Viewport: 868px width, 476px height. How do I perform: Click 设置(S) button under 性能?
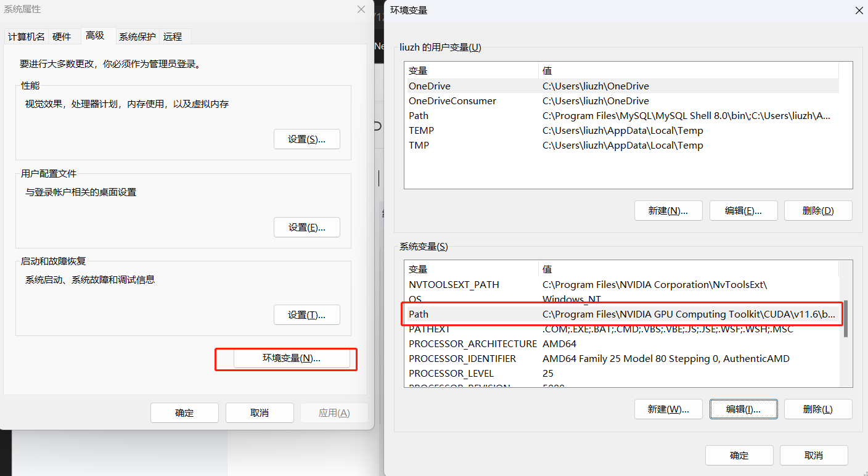306,139
